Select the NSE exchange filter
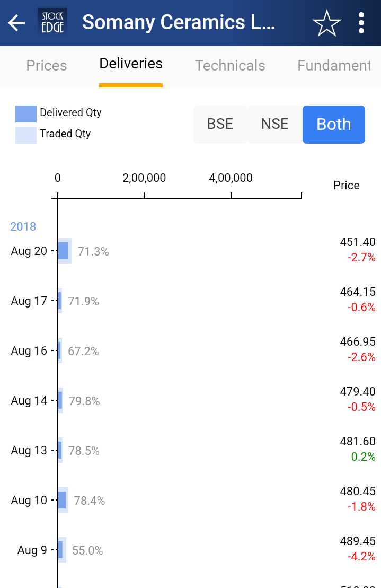381x588 pixels. (274, 124)
